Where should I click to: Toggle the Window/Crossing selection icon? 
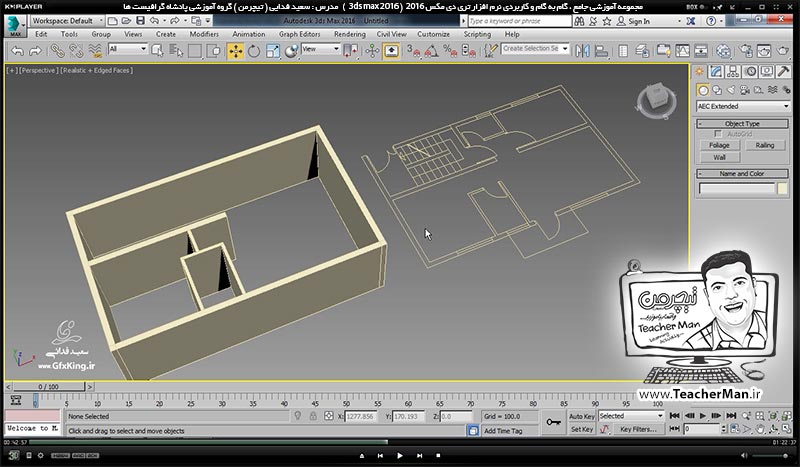tap(214, 51)
